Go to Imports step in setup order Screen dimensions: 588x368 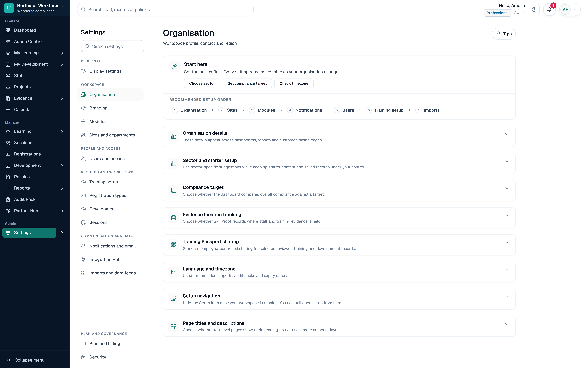coord(428,110)
